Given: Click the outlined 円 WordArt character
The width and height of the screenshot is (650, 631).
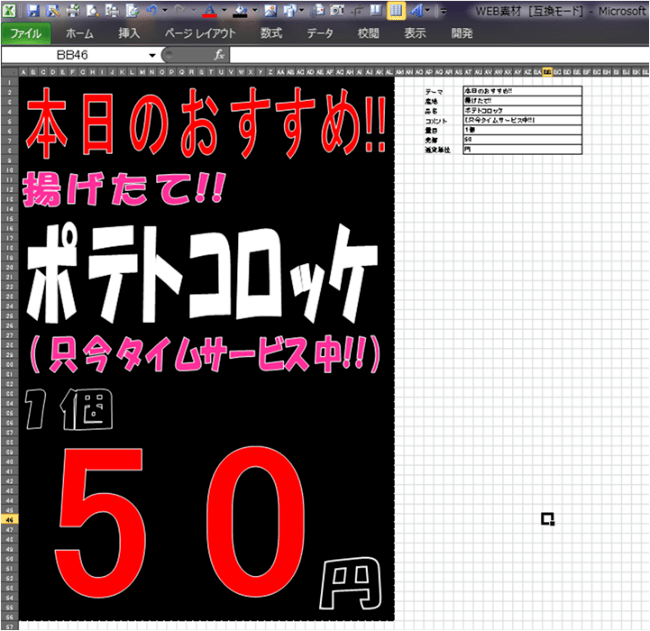Looking at the screenshot, I should pyautogui.click(x=351, y=583).
